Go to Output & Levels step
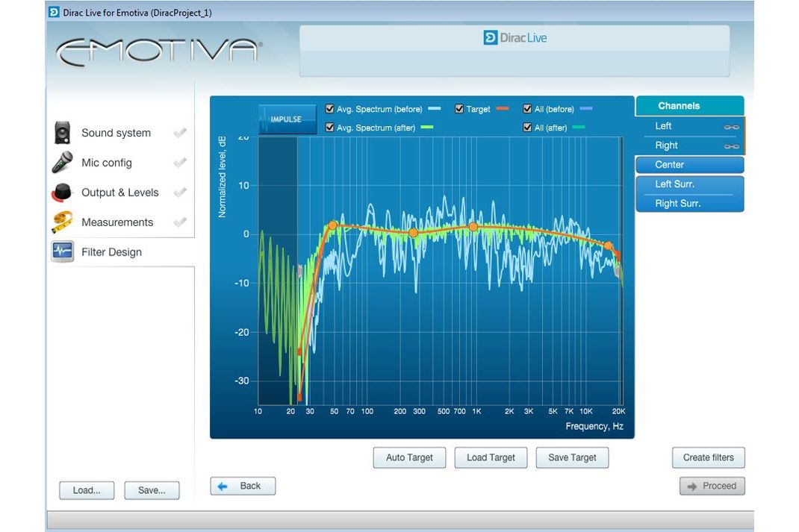The width and height of the screenshot is (799, 532). click(x=121, y=193)
